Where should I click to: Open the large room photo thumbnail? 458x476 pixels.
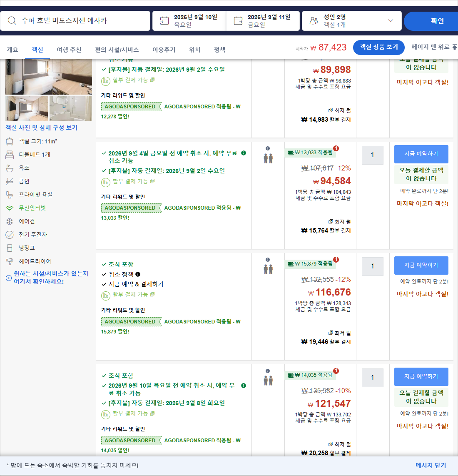pyautogui.click(x=49, y=77)
